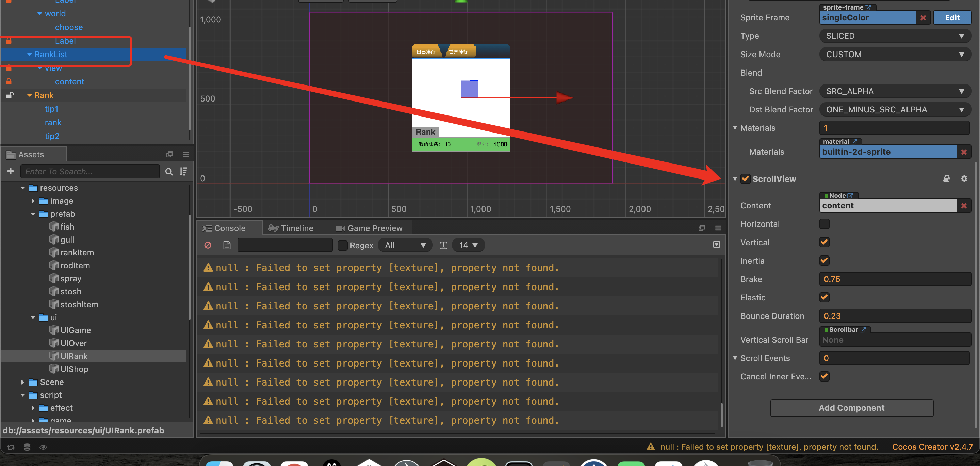
Task: Enable the Horizontal scroll checkbox
Action: 824,224
